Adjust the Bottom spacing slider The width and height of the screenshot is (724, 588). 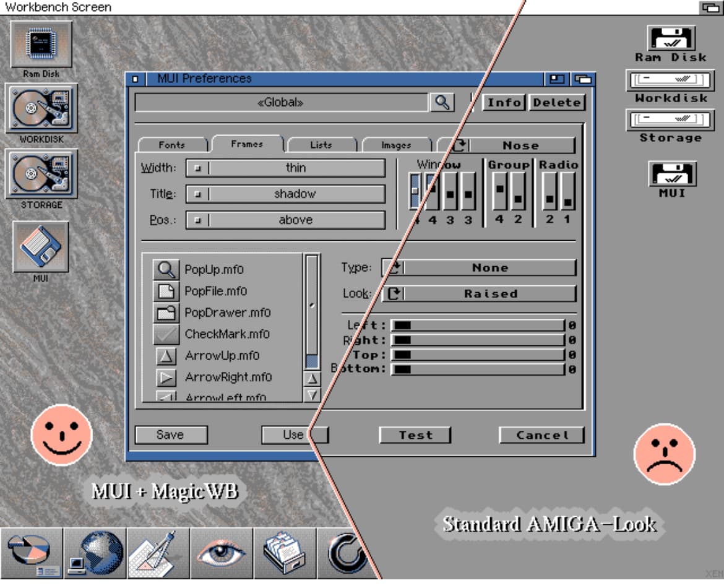point(478,369)
